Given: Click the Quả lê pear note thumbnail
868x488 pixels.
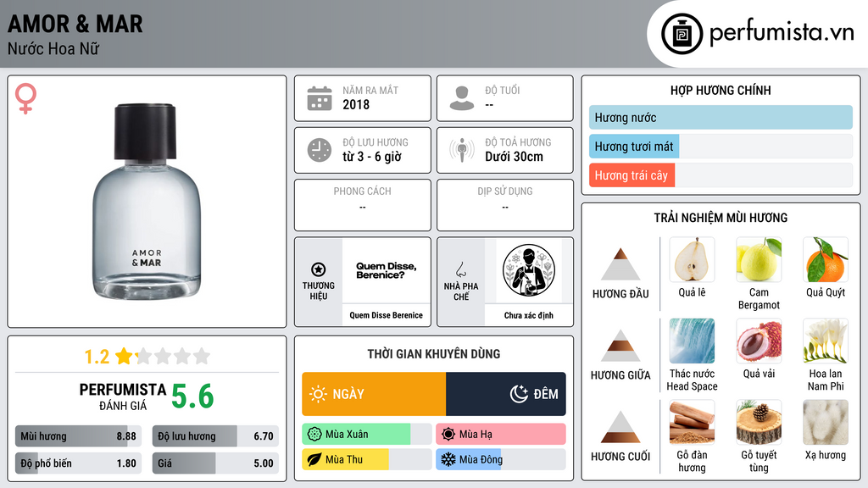Looking at the screenshot, I should (x=692, y=259).
